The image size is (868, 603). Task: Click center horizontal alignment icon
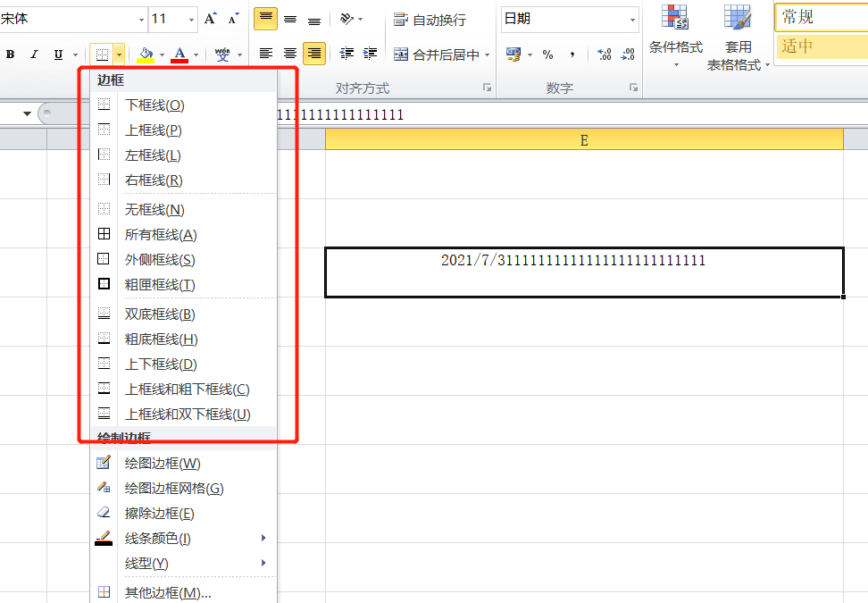(x=289, y=54)
